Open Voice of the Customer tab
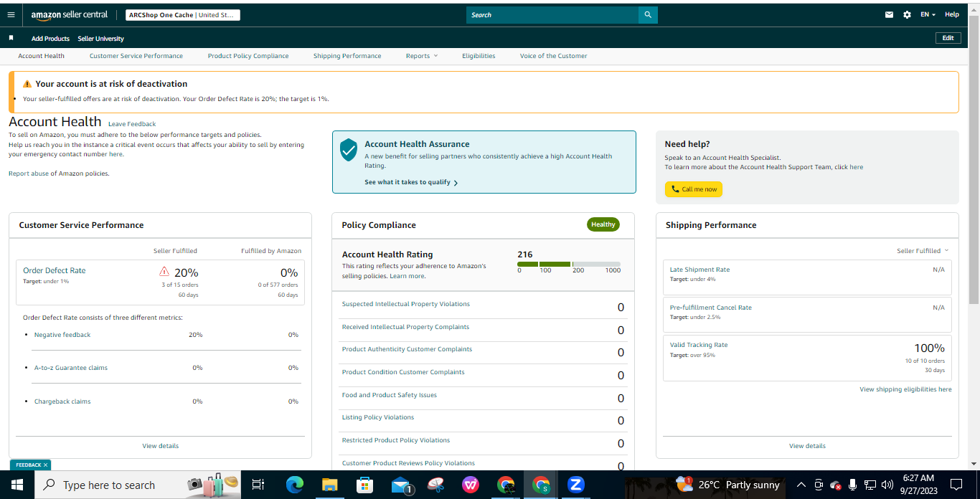The image size is (980, 499). click(553, 56)
